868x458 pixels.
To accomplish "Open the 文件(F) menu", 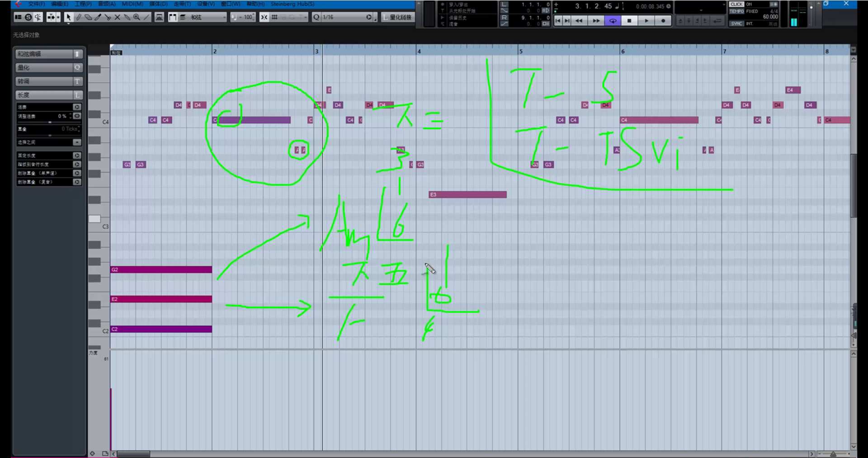I will tap(37, 4).
